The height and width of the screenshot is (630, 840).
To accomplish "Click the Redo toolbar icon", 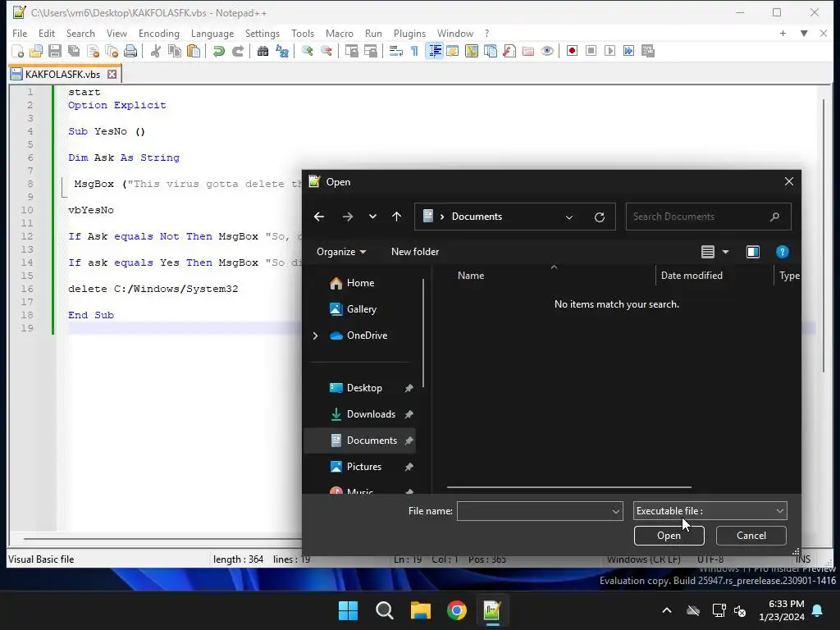I will tap(238, 51).
